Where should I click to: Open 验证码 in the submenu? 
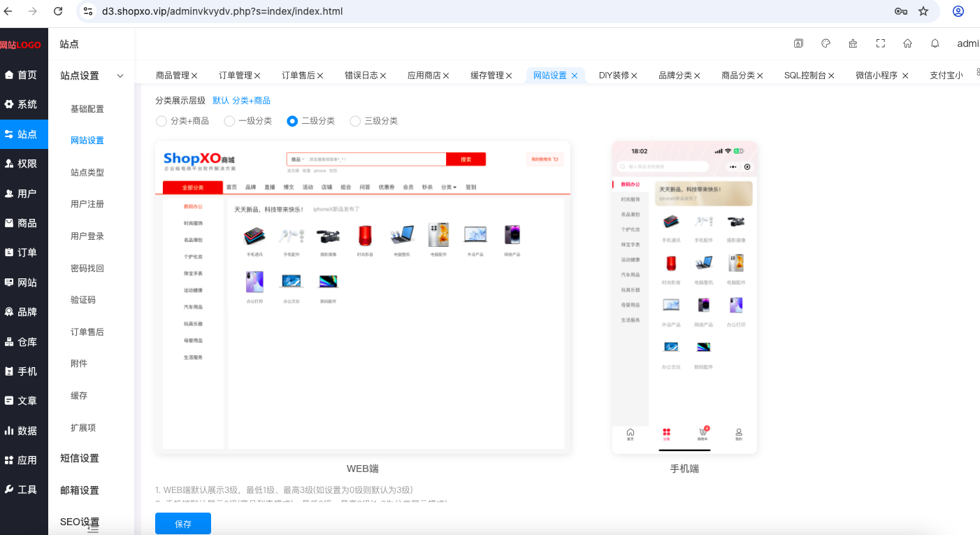pyautogui.click(x=83, y=300)
